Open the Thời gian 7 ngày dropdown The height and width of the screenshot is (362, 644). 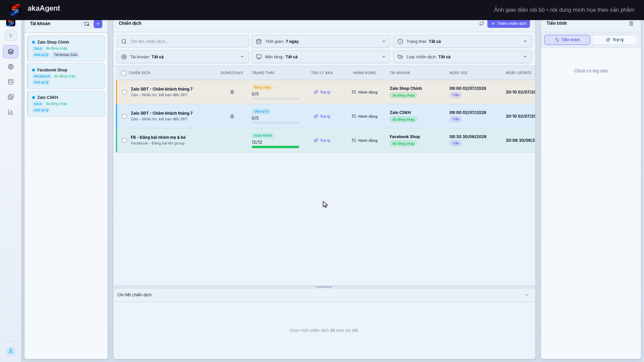pos(321,42)
